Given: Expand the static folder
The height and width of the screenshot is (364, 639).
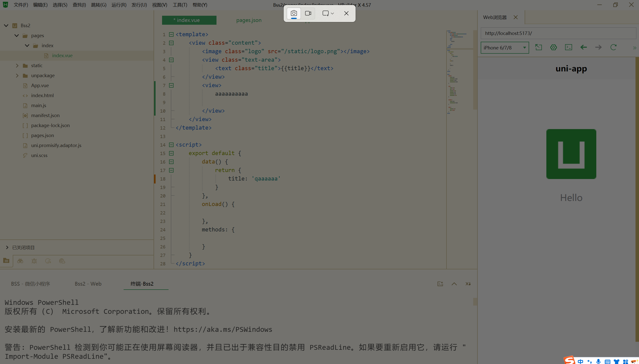Looking at the screenshot, I should tap(17, 65).
